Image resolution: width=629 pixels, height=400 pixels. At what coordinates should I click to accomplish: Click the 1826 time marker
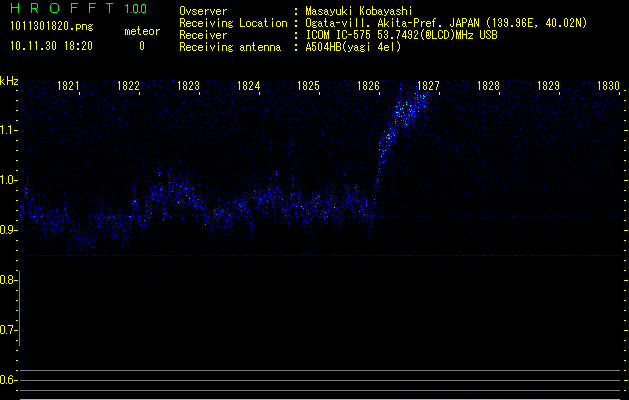click(x=368, y=85)
